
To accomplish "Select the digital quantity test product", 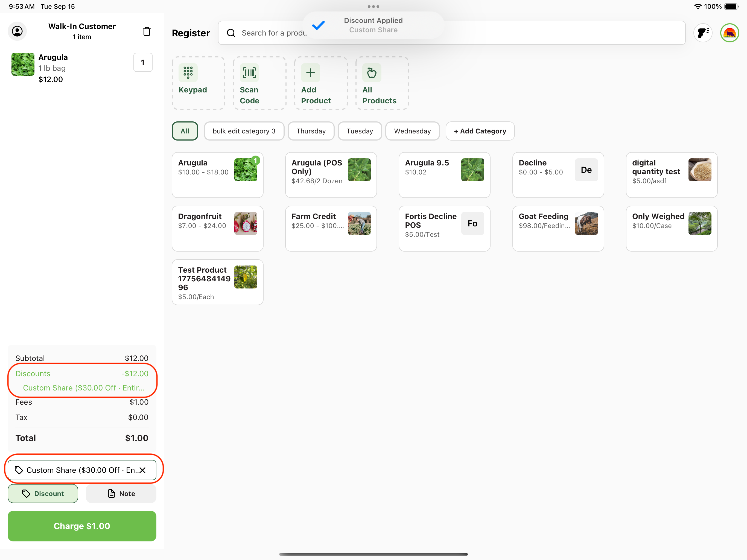I will [x=671, y=175].
